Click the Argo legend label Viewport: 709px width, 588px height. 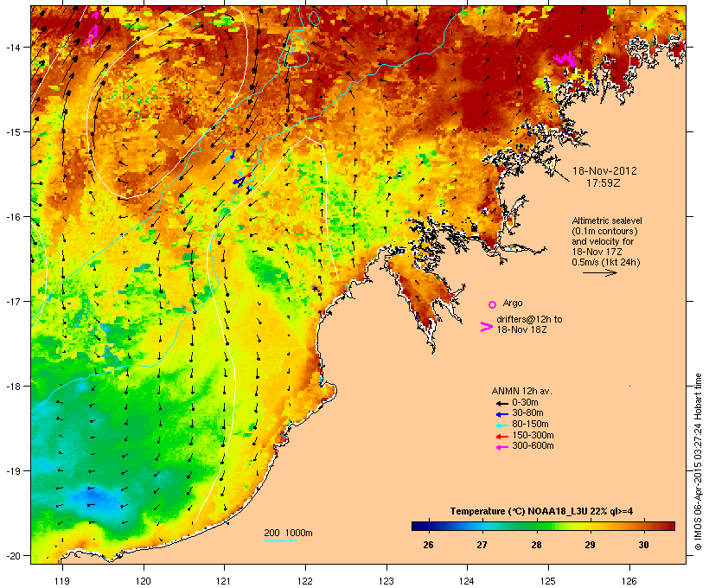coord(513,303)
